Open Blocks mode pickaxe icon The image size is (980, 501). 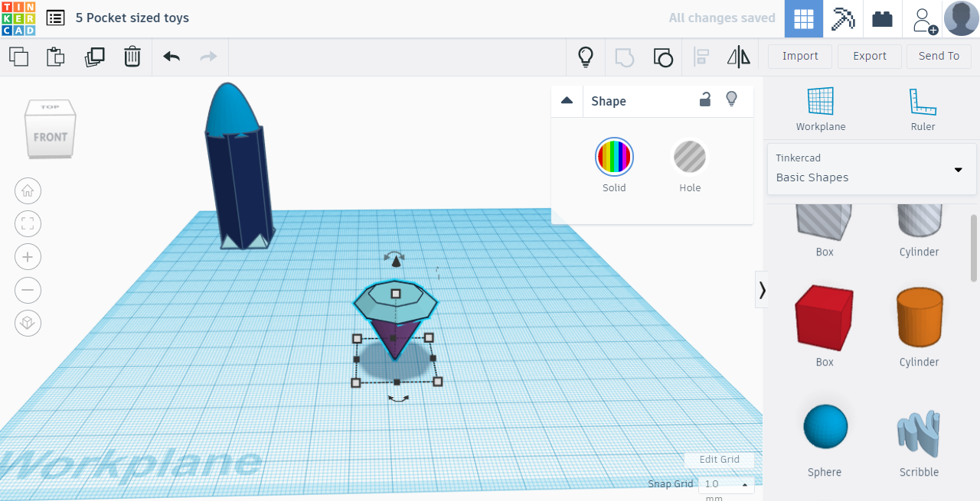point(843,19)
